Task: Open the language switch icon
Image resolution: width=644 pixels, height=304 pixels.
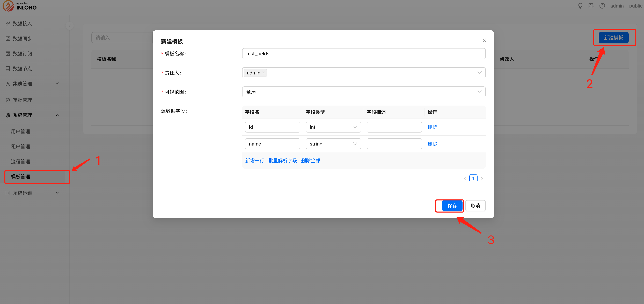Action: pos(591,6)
